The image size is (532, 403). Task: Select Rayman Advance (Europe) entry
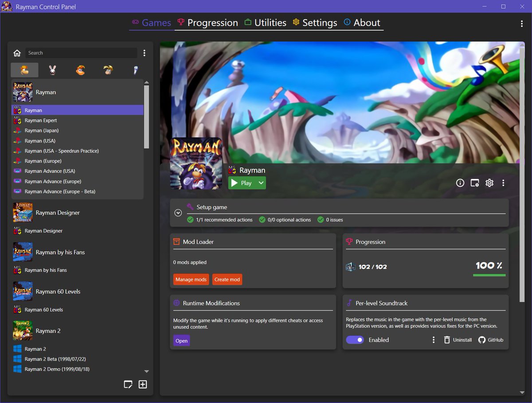[x=78, y=182]
